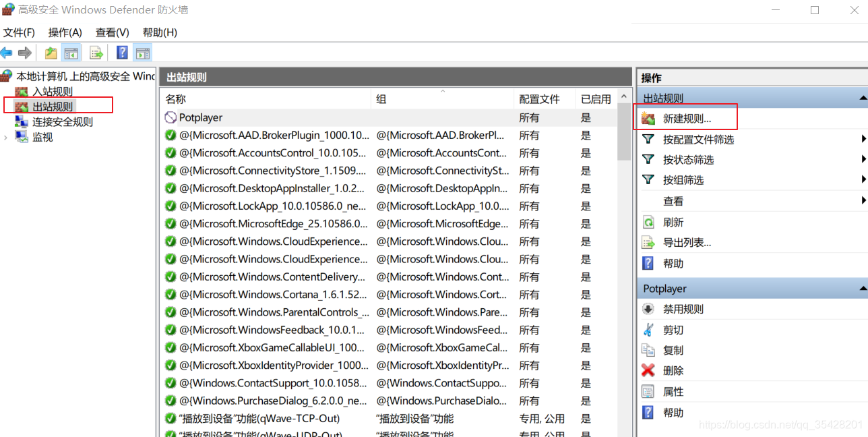Click 禁用规则 for Potplayer
The image size is (868, 437).
coord(683,309)
